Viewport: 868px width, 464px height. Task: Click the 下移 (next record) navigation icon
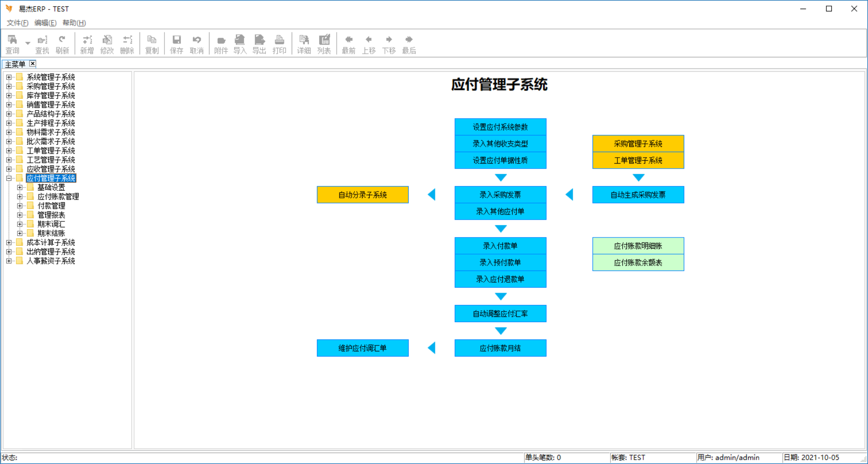coord(389,45)
